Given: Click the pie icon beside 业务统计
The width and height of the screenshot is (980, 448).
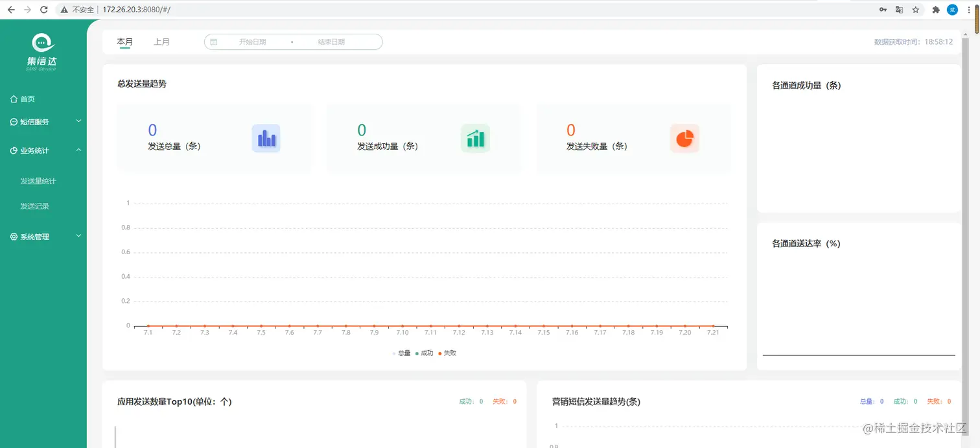Looking at the screenshot, I should pos(14,150).
